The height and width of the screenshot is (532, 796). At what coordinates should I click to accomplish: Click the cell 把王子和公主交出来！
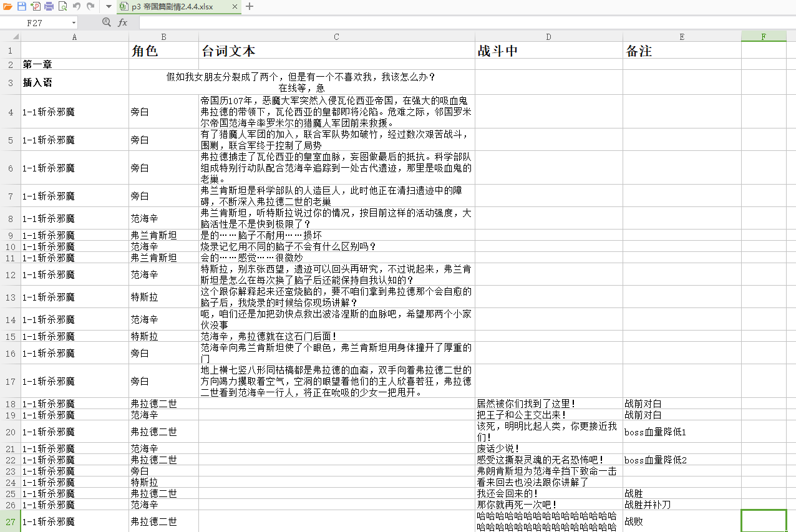pos(549,415)
